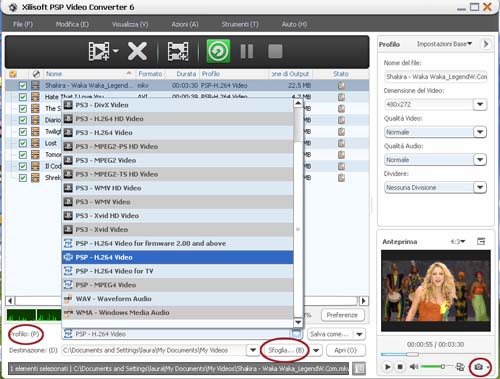Choose PSP - MPEG4 Video profile
500x379 pixels.
pos(177,285)
